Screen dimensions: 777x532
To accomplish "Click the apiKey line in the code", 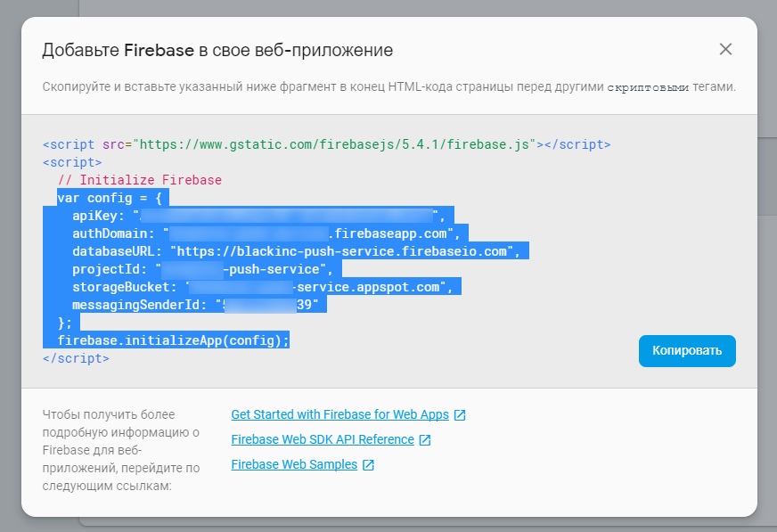I will click(x=259, y=216).
